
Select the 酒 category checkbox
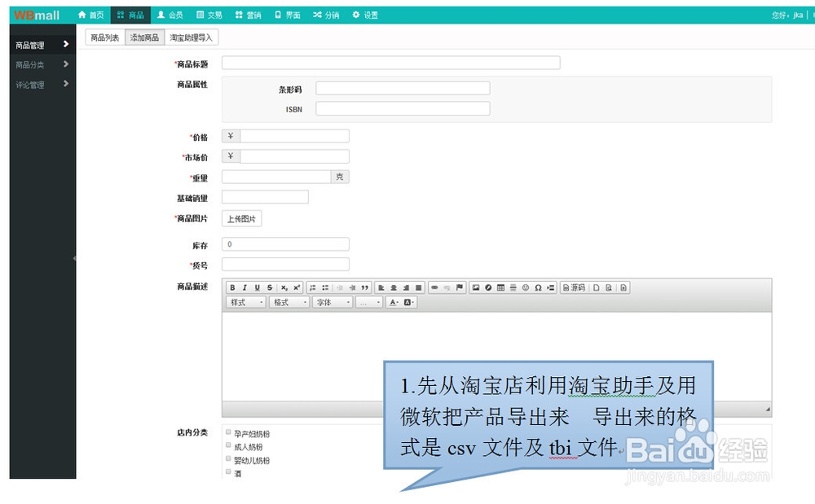point(228,471)
